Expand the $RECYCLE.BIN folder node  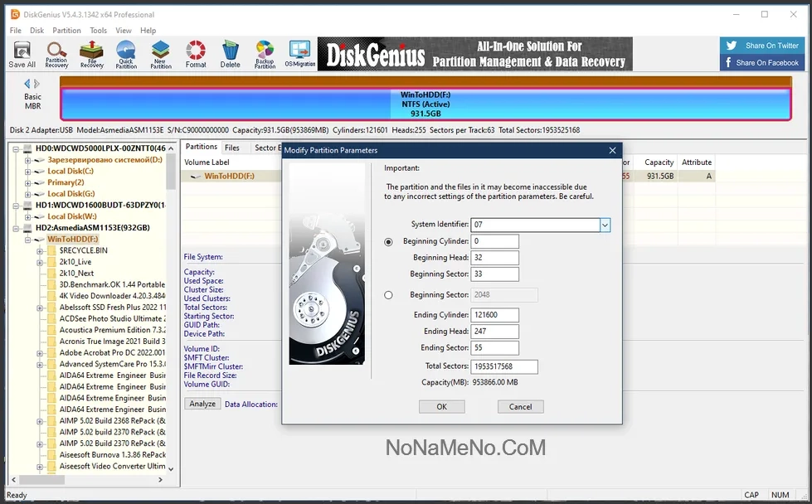click(x=40, y=251)
